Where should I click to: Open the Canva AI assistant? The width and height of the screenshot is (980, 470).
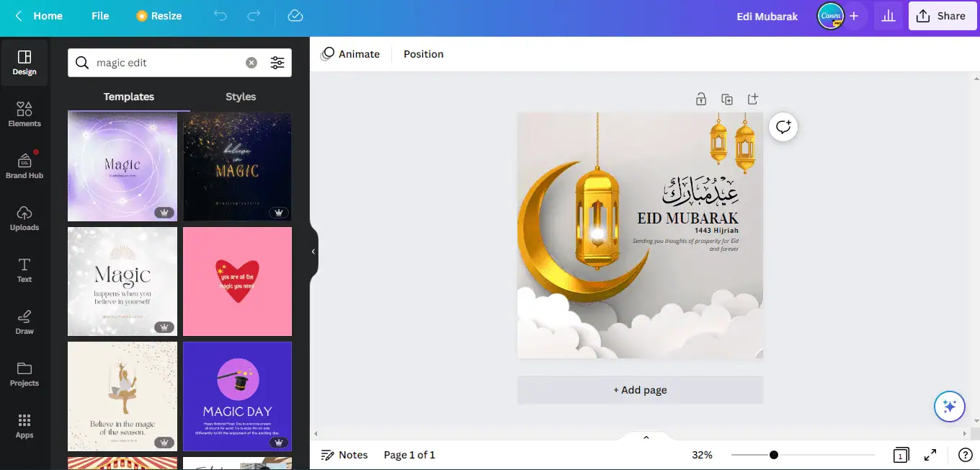point(949,406)
